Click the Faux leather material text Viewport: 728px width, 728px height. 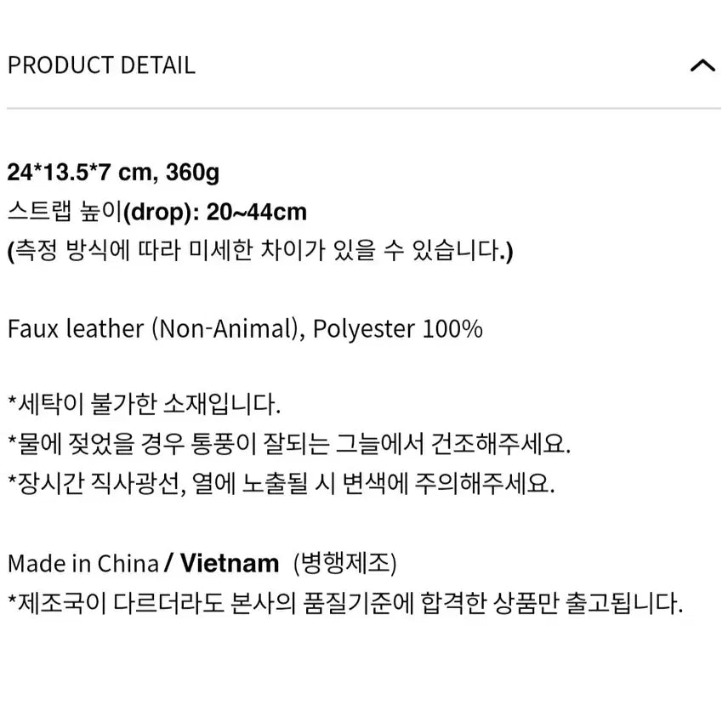[x=77, y=329]
